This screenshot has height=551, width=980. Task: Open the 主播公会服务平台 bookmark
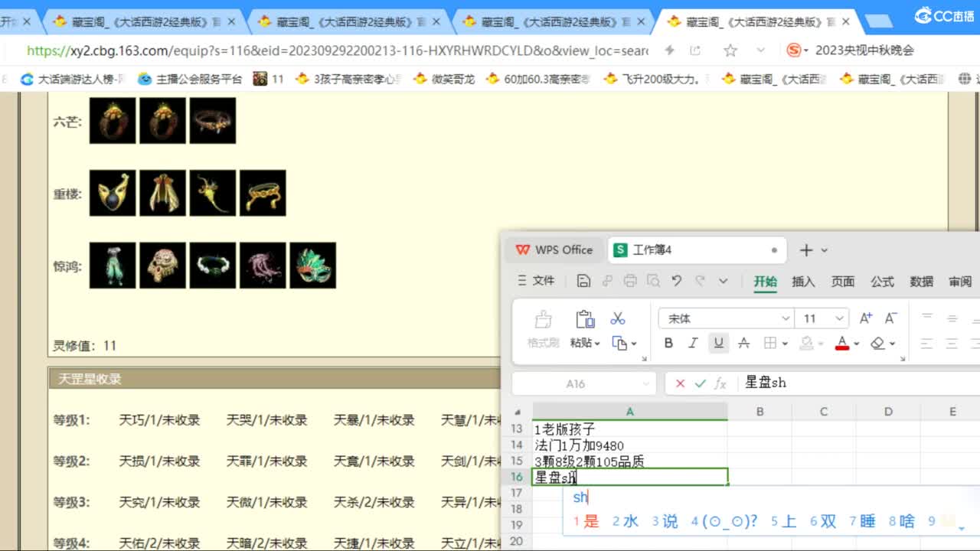(x=190, y=79)
